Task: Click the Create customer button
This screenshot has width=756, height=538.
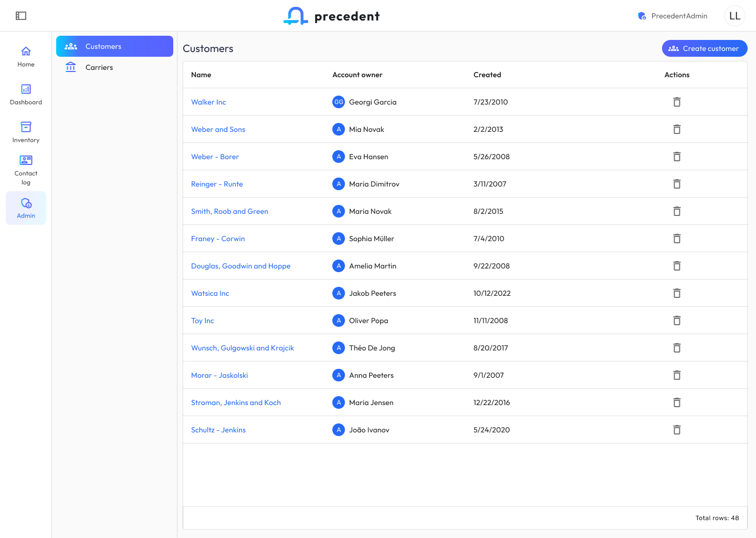Action: coord(704,48)
